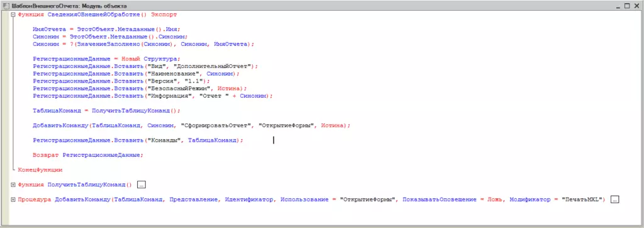Click the Синоним = ЭтотОбъект.Метаданные().Синоним line
The height and width of the screenshot is (228, 644).
click(109, 37)
